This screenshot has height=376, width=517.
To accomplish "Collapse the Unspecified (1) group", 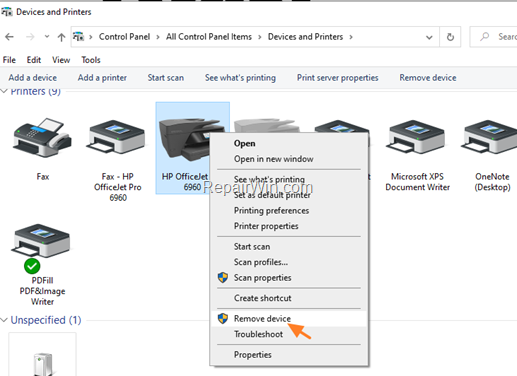I will click(x=4, y=320).
